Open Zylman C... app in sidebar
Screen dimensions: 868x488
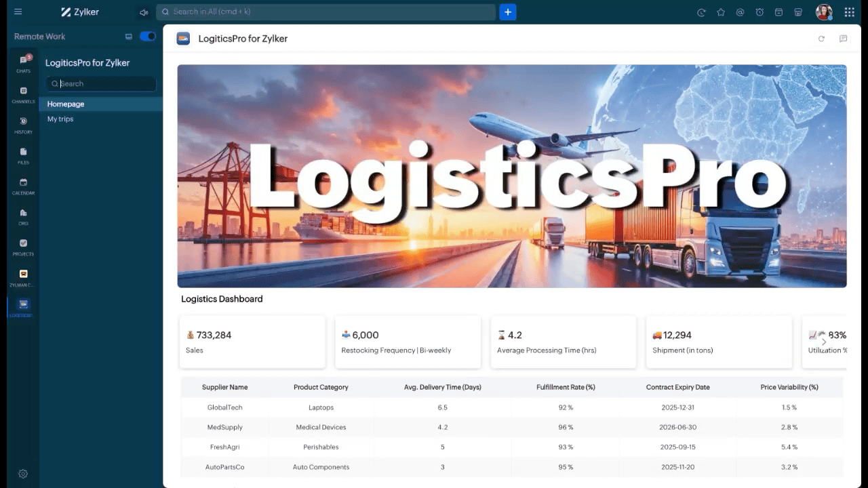24,278
